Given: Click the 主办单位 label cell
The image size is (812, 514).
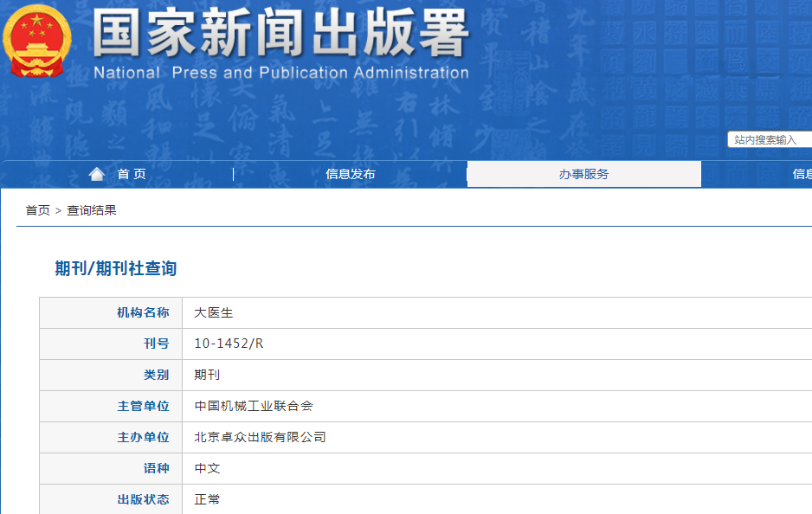Looking at the screenshot, I should pos(111,437).
